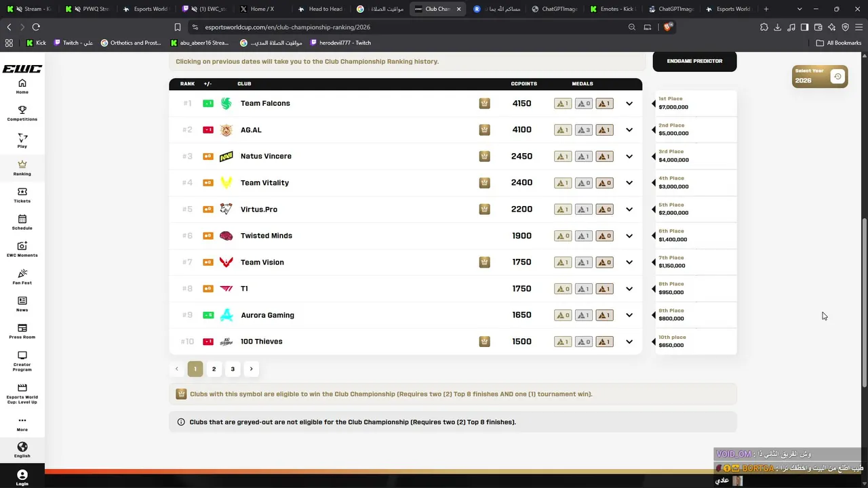Open EWC Moments in the sidebar

22,249
